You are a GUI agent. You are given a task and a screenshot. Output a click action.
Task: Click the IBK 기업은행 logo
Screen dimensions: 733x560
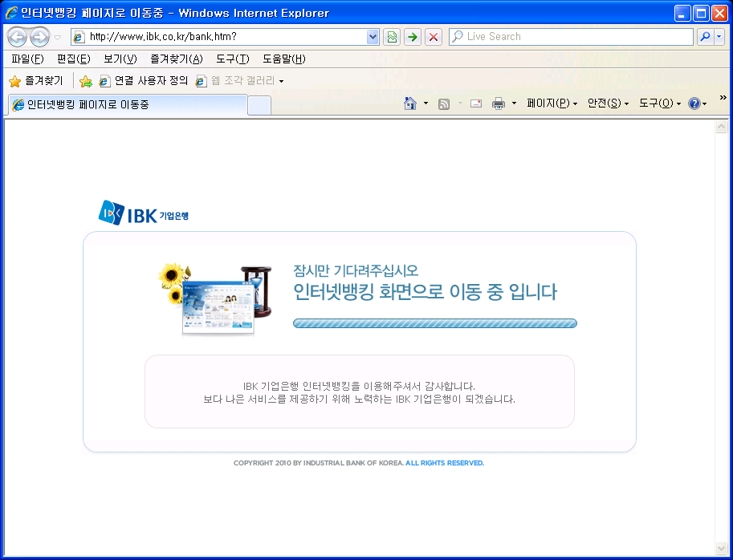coord(143,213)
